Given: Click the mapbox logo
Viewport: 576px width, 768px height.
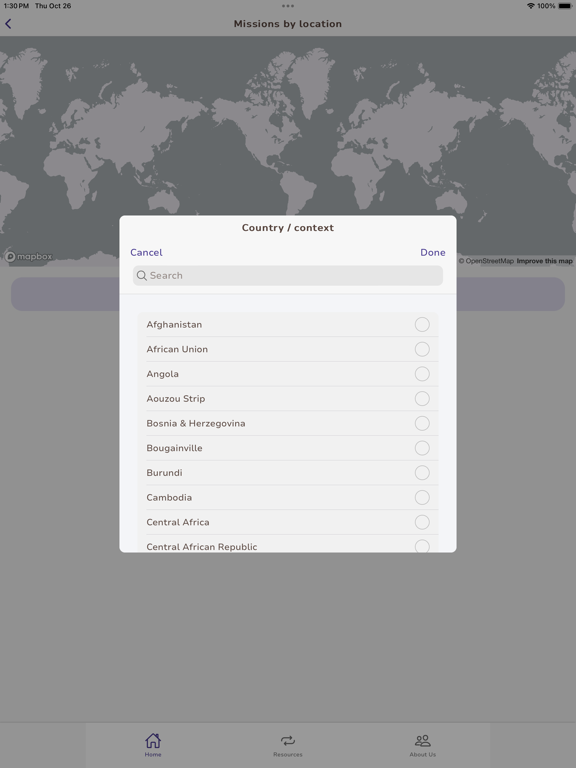Looking at the screenshot, I should pyautogui.click(x=28, y=256).
